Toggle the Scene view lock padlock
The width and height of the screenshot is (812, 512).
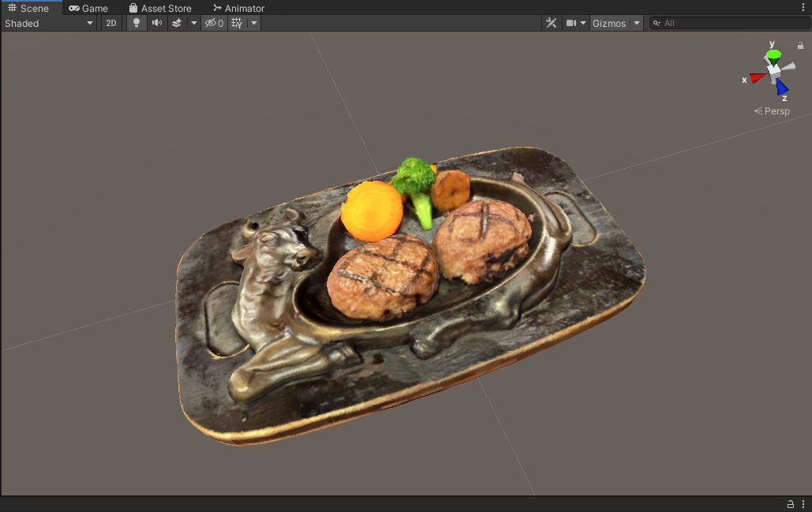point(800,46)
